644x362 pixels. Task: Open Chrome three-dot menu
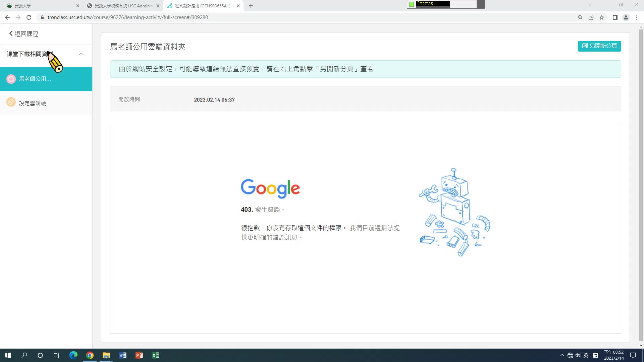click(x=637, y=17)
